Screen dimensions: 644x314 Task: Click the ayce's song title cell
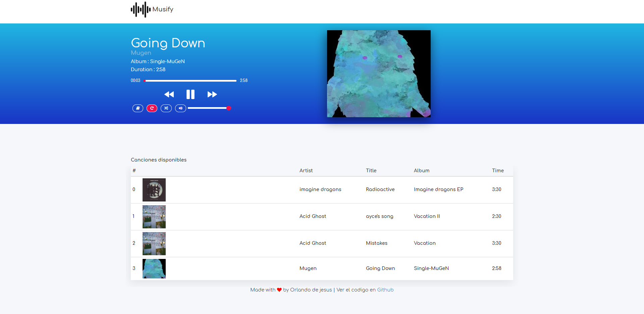[x=379, y=216]
